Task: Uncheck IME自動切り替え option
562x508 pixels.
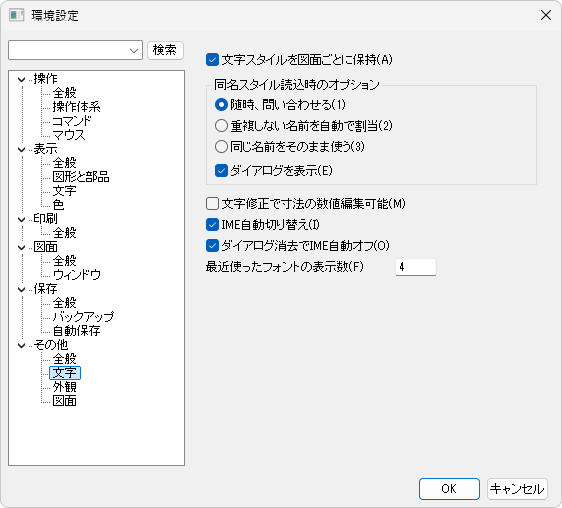Action: [x=212, y=225]
